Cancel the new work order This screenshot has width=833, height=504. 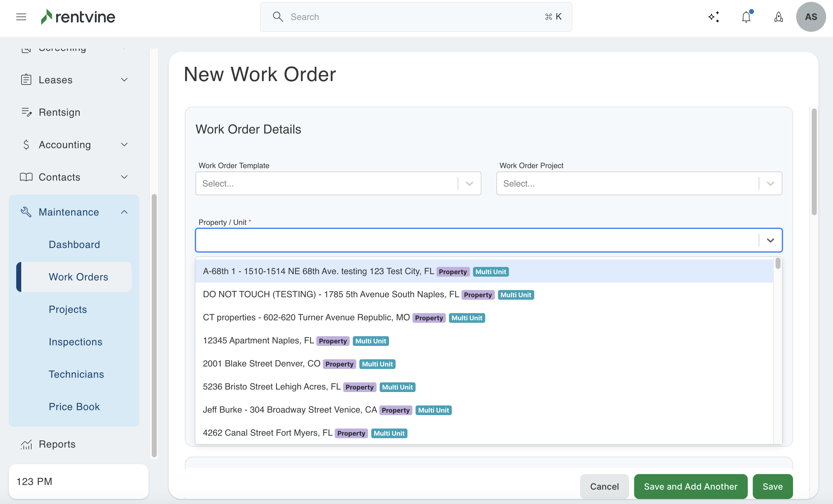click(604, 487)
